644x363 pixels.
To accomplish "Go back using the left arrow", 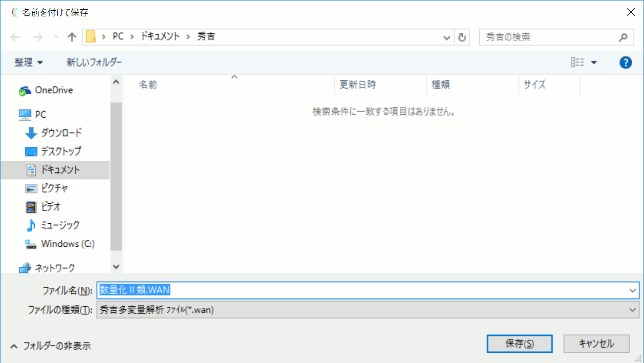I will click(15, 37).
